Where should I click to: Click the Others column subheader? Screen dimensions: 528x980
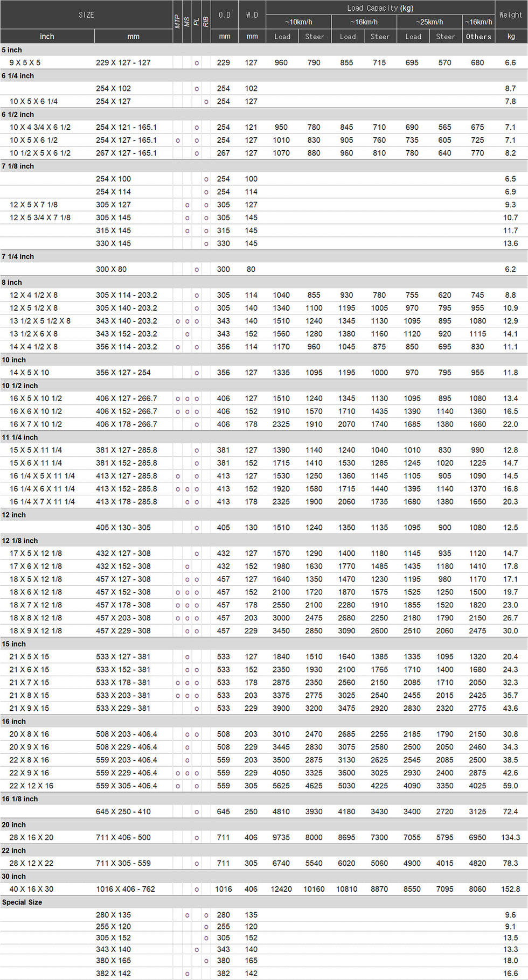[x=478, y=37]
